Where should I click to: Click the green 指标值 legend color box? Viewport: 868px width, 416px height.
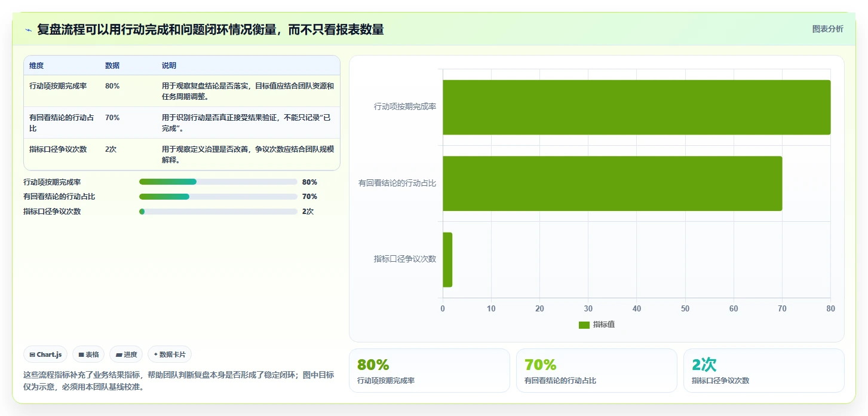(x=584, y=325)
